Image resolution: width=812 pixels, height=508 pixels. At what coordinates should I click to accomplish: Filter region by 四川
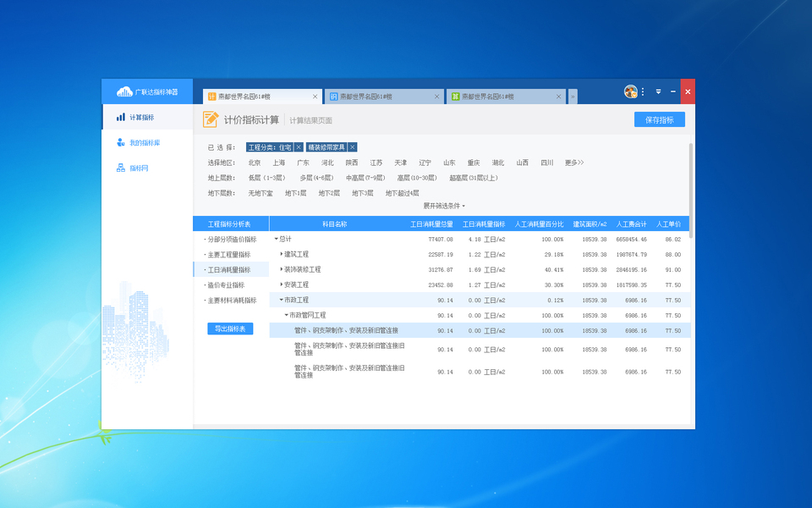(547, 163)
